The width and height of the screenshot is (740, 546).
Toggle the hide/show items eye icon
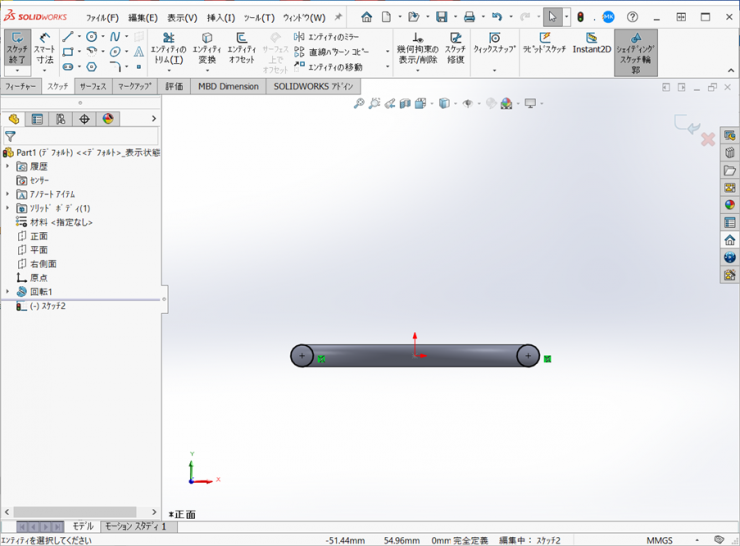467,104
